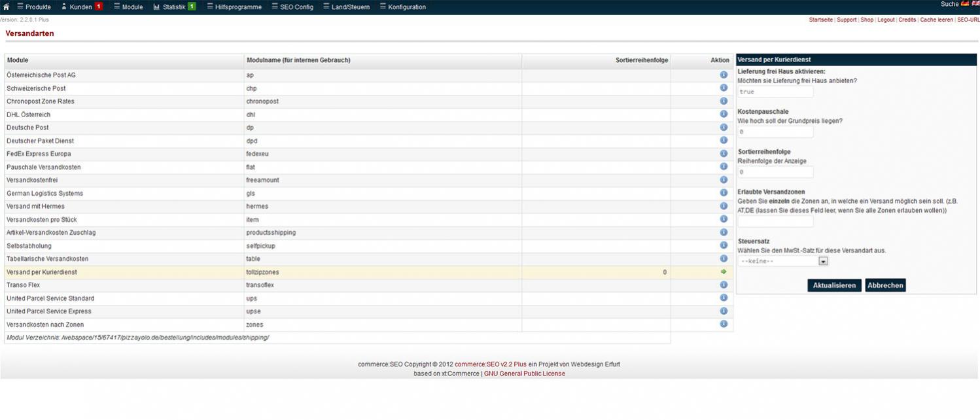The image size is (980, 420).
Task: Click info icon for Versand mit Hermes
Action: pyautogui.click(x=724, y=206)
